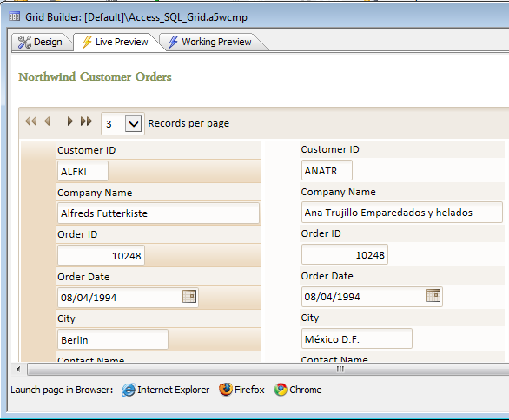
Task: Click the ALFKI customer ID field
Action: click(x=83, y=171)
